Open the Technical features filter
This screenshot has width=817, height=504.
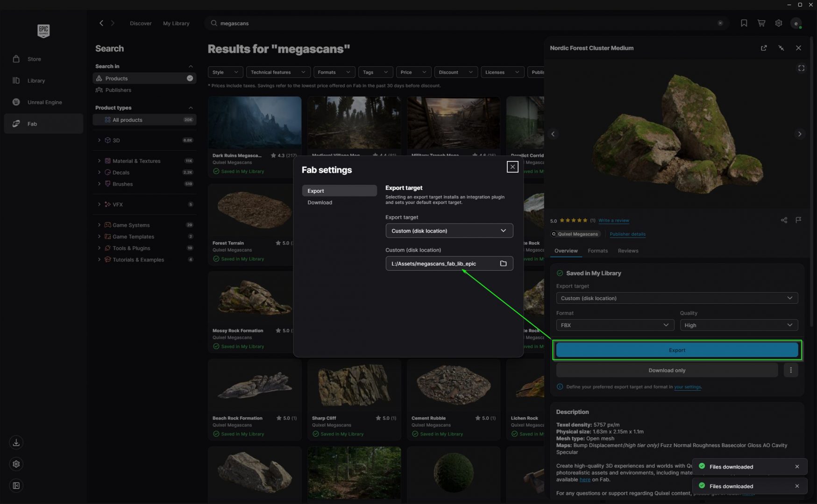pos(278,72)
